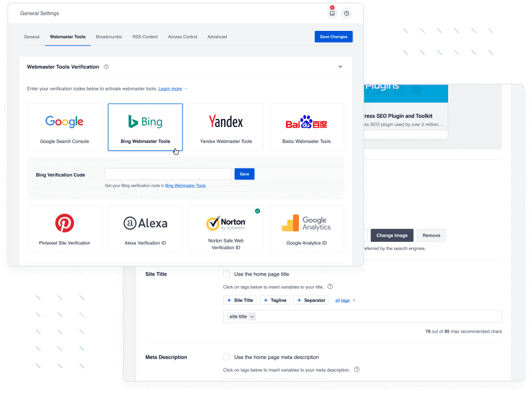Select the Google Analytics ID card
The height and width of the screenshot is (394, 532).
[306, 228]
